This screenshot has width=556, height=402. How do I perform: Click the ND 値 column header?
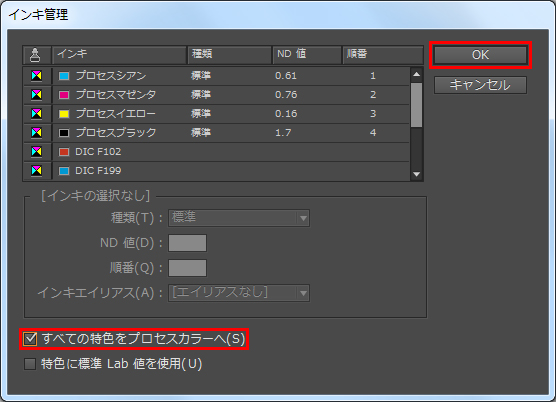pyautogui.click(x=307, y=55)
